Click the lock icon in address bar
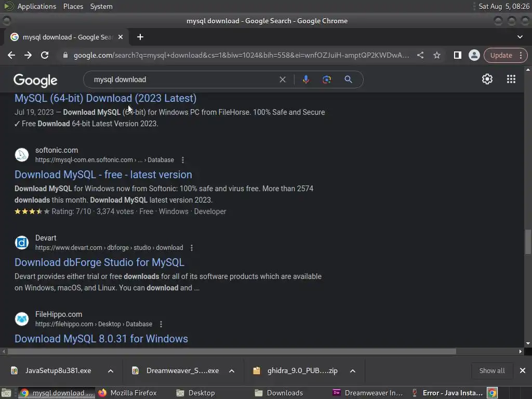532x399 pixels. click(x=65, y=55)
